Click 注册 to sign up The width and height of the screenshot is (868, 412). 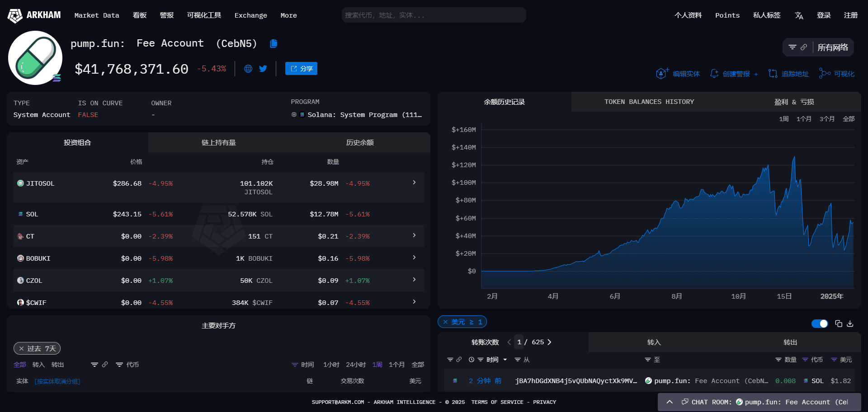pyautogui.click(x=851, y=15)
